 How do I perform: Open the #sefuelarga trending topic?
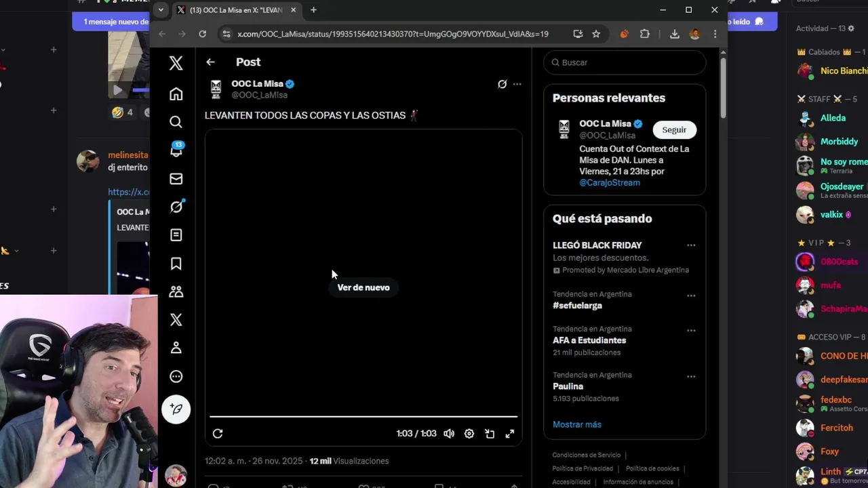[x=577, y=306]
